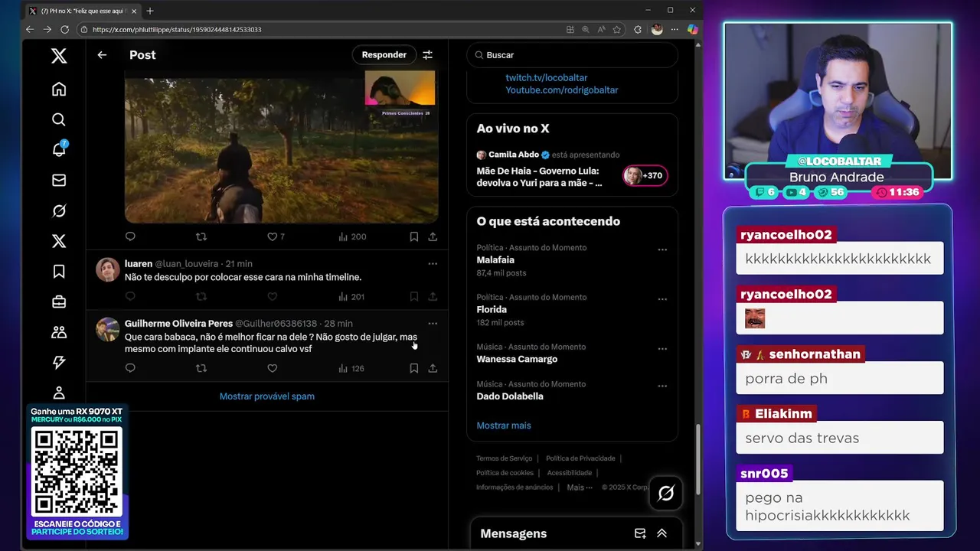Open reply sorting filter icon
Image resolution: width=980 pixels, height=551 pixels.
[428, 55]
